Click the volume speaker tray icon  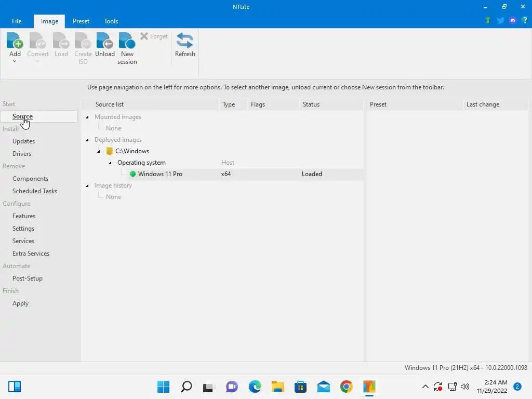[465, 387]
